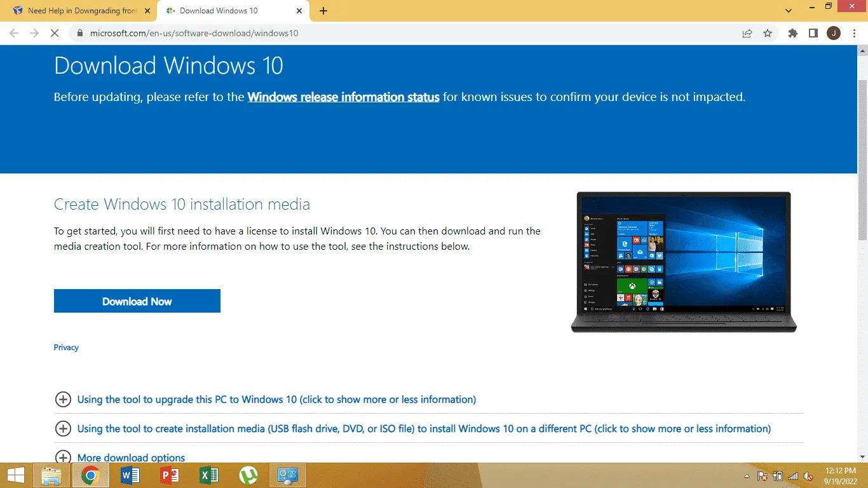Open the taskbar clock showing 12:12 PM
The image size is (868, 488).
click(842, 476)
